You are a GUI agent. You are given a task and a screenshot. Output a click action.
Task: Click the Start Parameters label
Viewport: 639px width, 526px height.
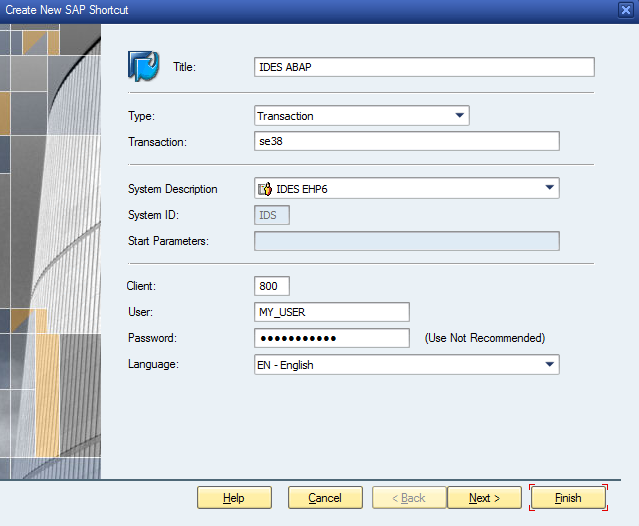168,241
